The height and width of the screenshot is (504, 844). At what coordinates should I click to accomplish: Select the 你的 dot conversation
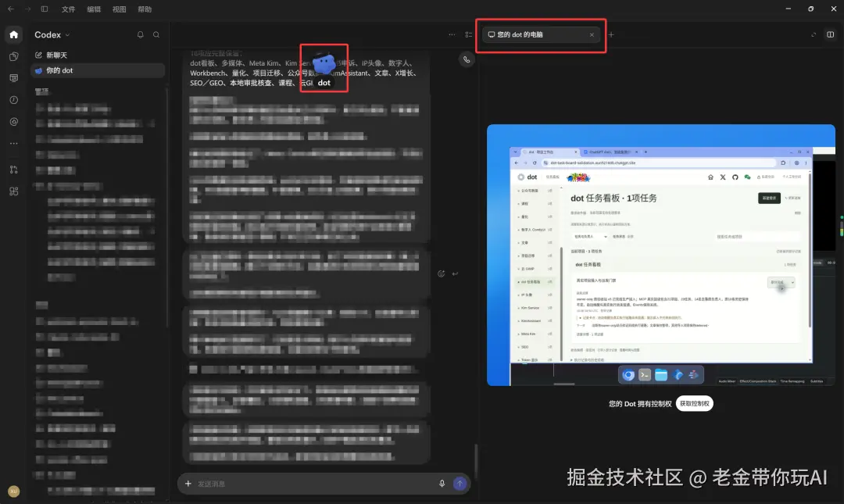pyautogui.click(x=98, y=70)
